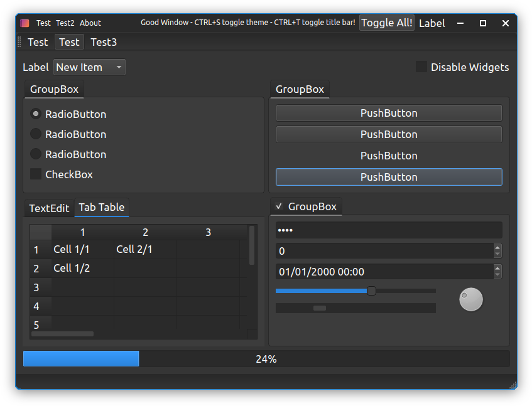Open the About menu
Viewport: 532px width, 406px height.
[90, 23]
